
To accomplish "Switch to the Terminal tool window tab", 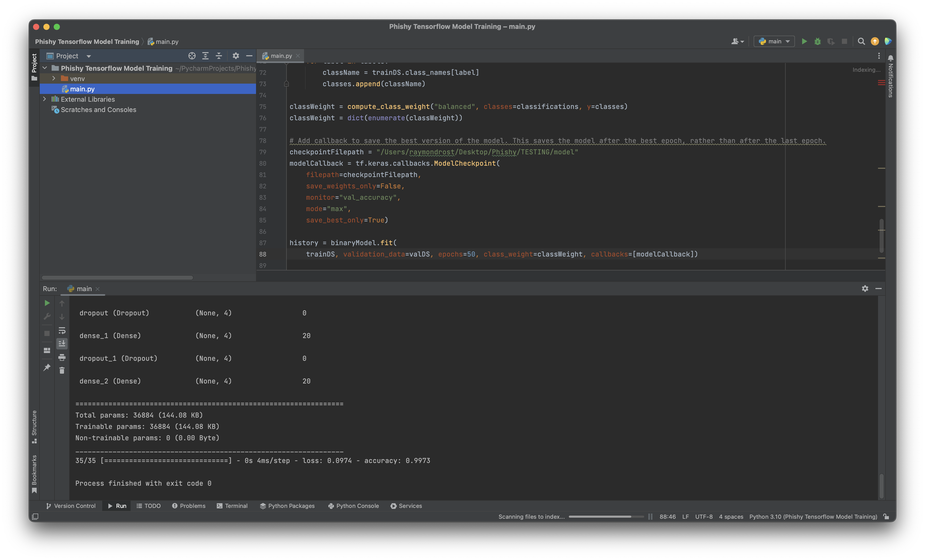I will coord(232,506).
